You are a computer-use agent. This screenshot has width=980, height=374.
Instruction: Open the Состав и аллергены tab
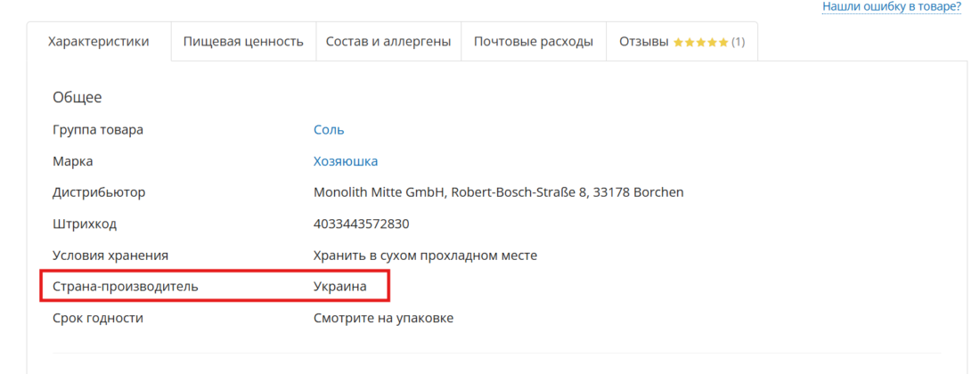[388, 42]
